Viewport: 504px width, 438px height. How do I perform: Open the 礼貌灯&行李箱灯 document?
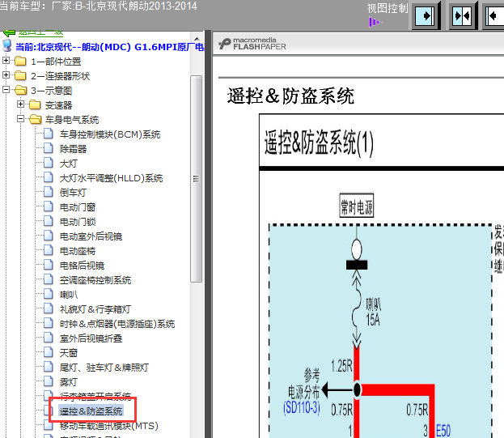[x=95, y=309]
